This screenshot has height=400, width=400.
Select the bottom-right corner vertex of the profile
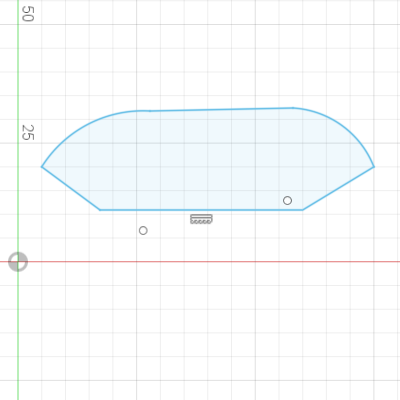click(x=303, y=210)
